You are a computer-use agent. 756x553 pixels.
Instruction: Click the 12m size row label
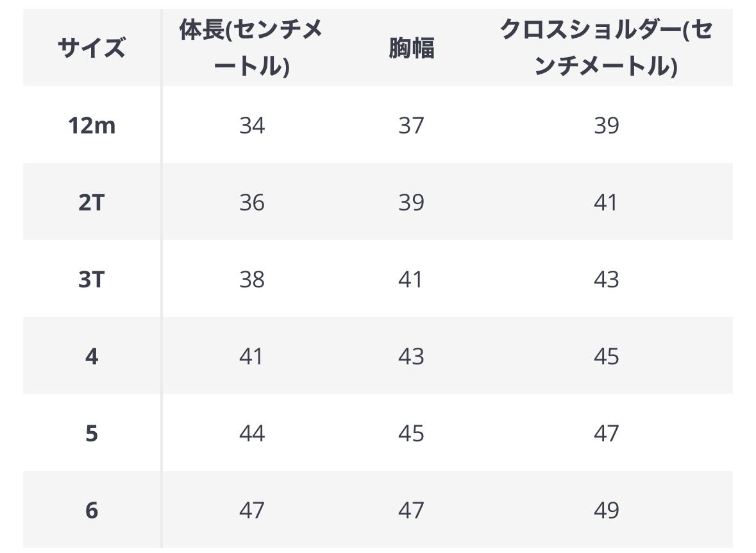pyautogui.click(x=91, y=125)
